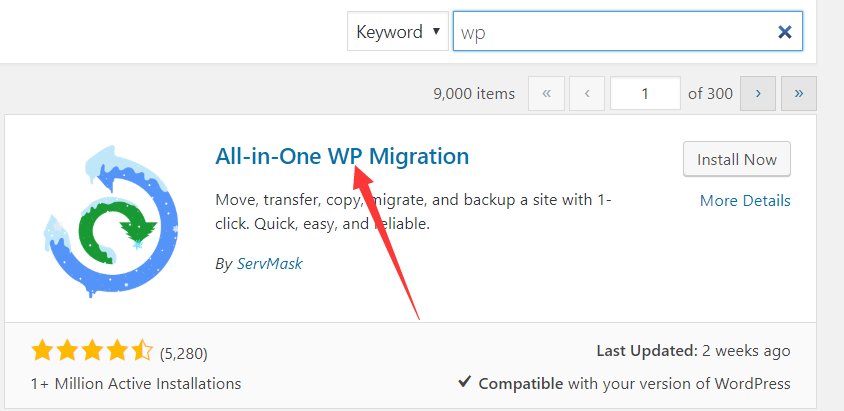Screen dimensions: 844x411
Task: Open the More Details link
Action: (745, 200)
